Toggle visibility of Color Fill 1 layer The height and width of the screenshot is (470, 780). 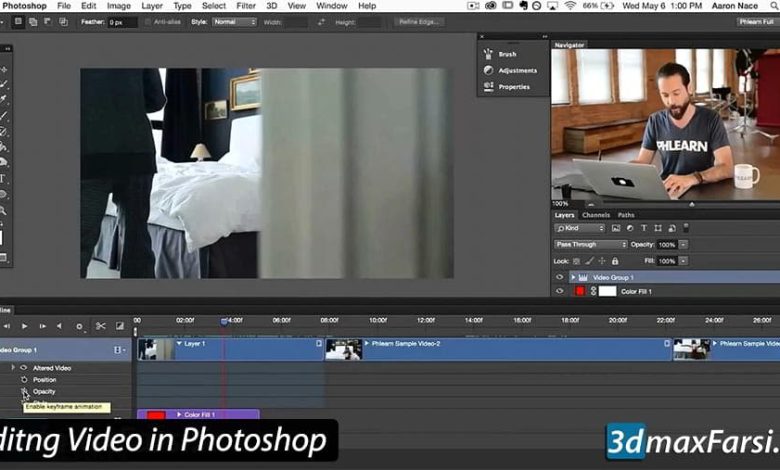point(560,291)
